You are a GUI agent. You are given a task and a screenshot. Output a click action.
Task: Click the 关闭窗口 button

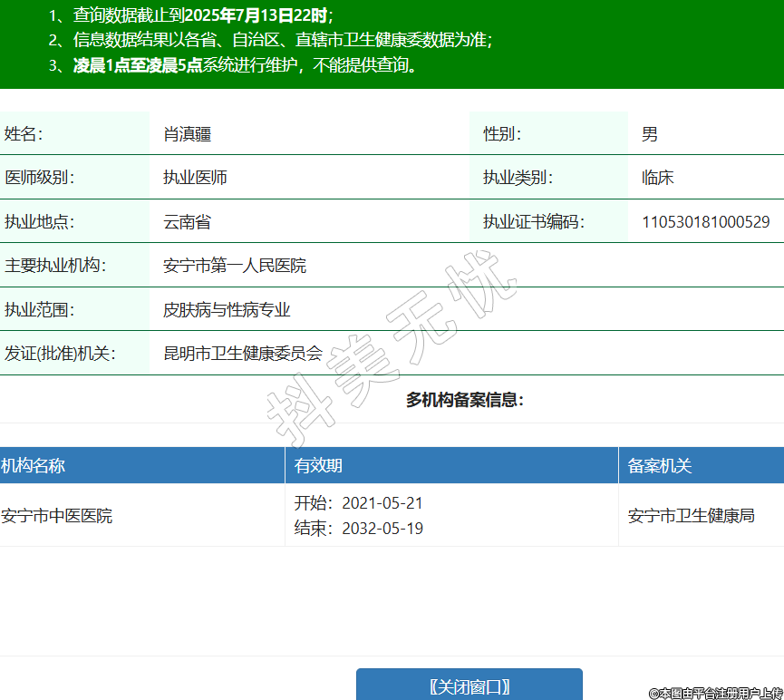click(469, 685)
